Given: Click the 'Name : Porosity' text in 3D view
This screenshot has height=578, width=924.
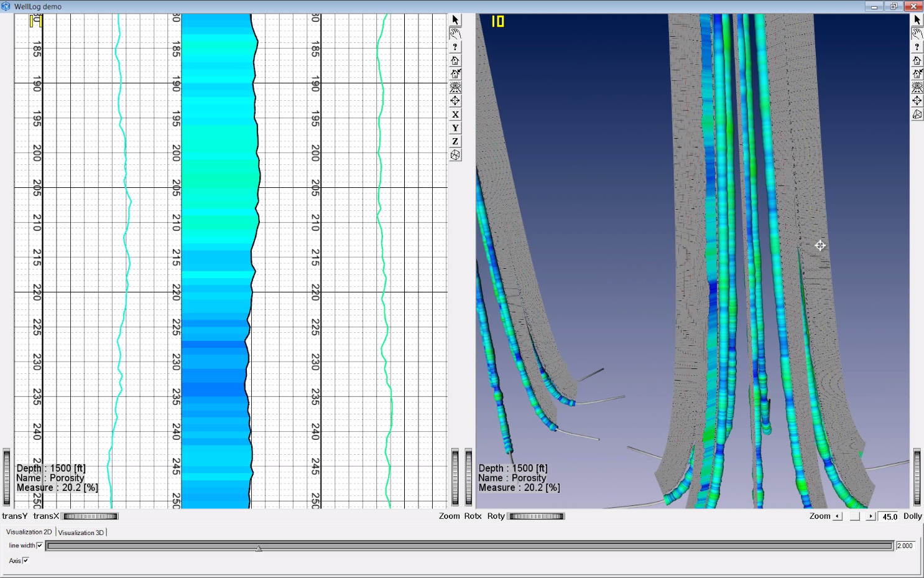Looking at the screenshot, I should [512, 478].
